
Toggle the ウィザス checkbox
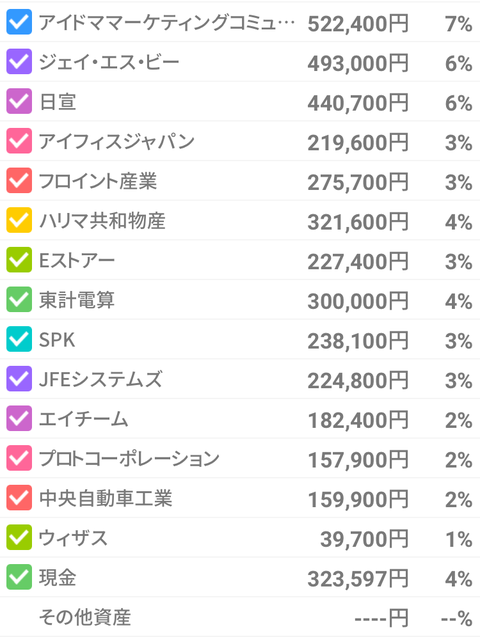coord(19,537)
